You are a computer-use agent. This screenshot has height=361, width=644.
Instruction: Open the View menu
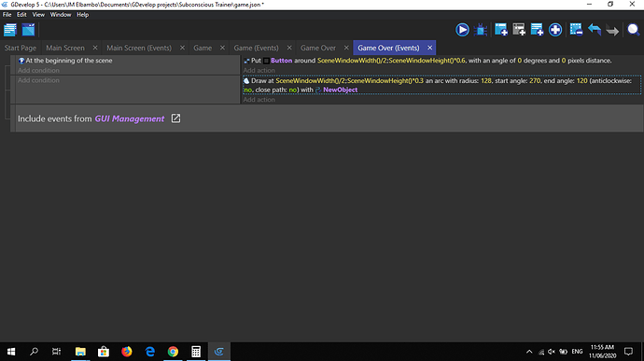tap(38, 15)
